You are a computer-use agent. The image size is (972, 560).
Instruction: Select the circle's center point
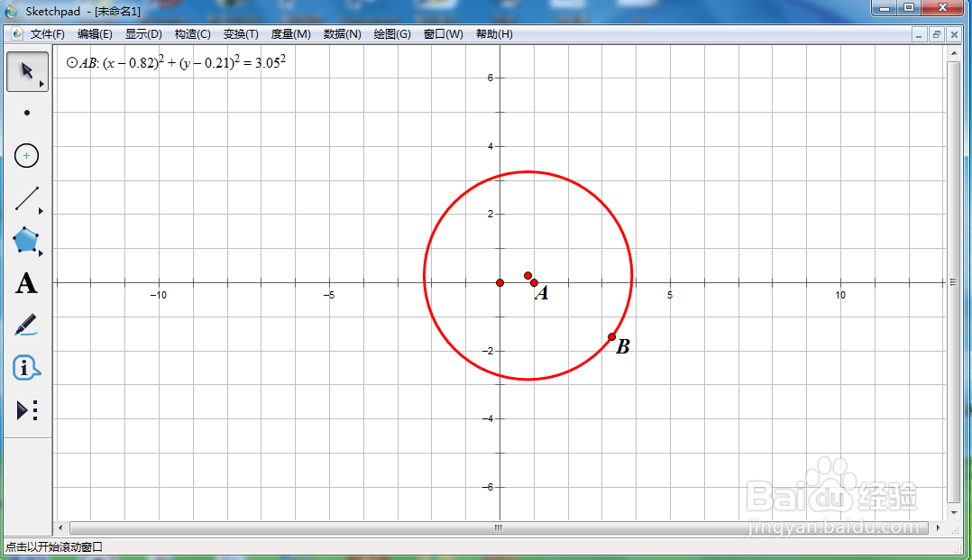[527, 275]
